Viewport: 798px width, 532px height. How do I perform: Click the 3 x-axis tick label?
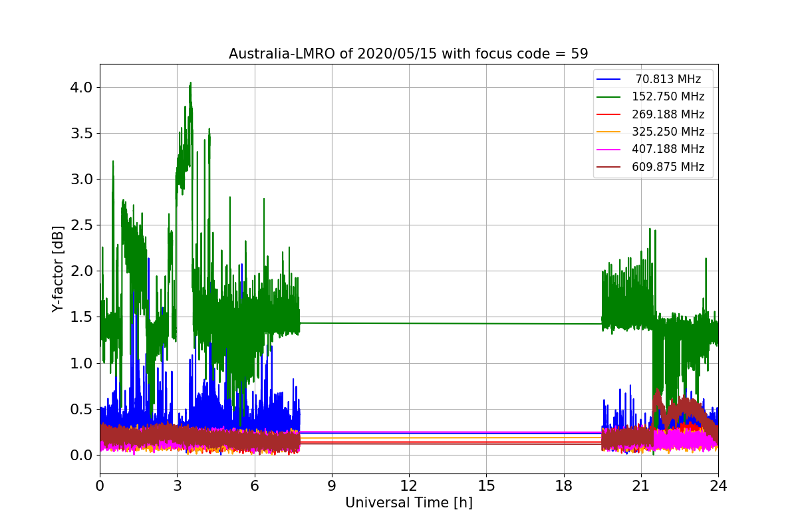pyautogui.click(x=177, y=485)
